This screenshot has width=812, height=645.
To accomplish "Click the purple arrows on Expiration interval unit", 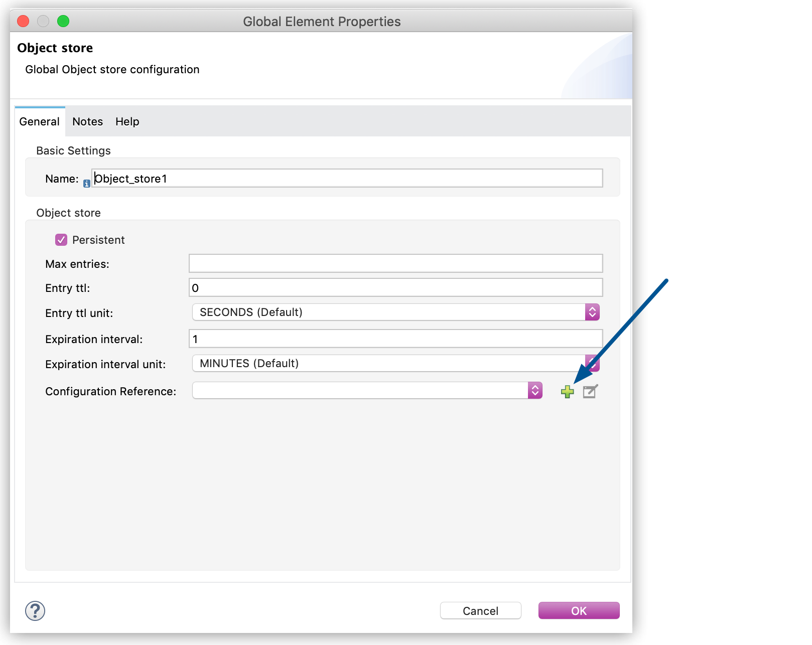I will tap(593, 363).
